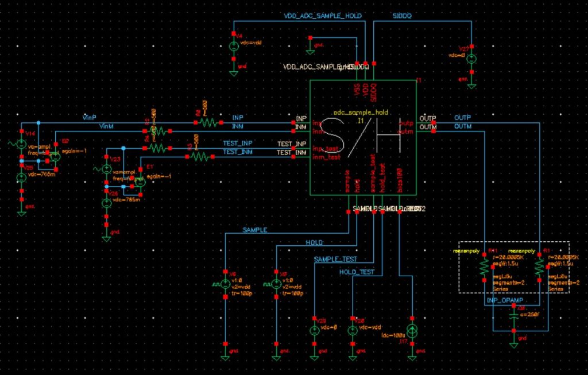The height and width of the screenshot is (375, 588).
Task: Select the c=250f capacitor symbol
Action: coord(514,318)
